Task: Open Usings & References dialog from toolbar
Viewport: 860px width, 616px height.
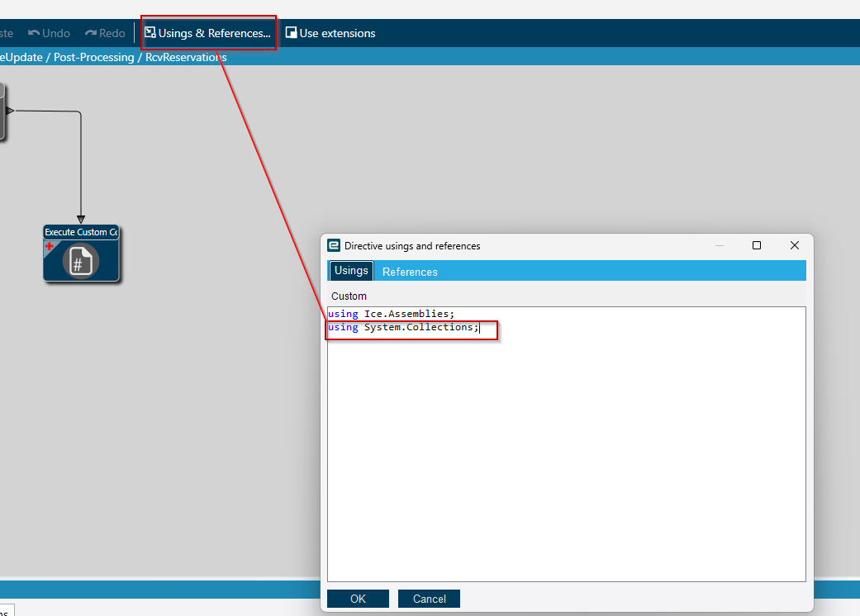Action: point(208,33)
